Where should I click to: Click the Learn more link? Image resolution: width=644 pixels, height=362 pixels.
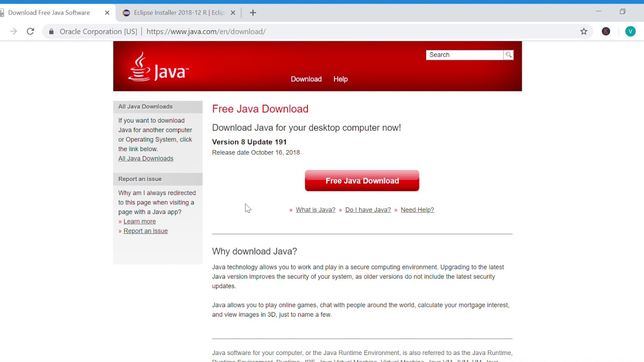click(139, 221)
